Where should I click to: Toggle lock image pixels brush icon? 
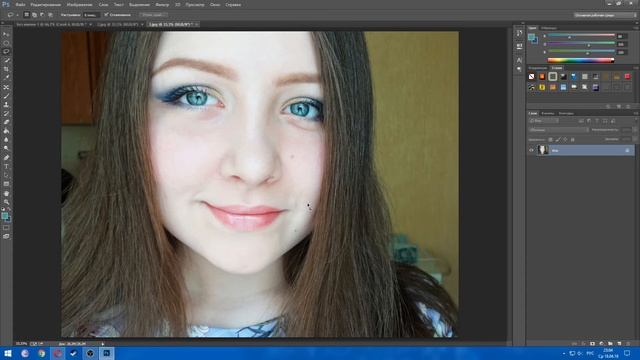558,140
